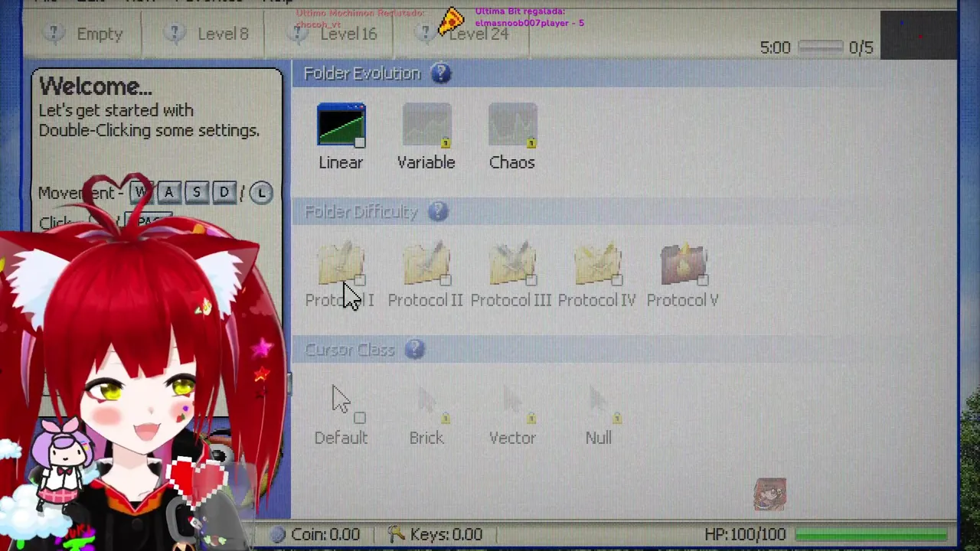Viewport: 980px width, 551px height.
Task: Click the Coin: 0.00 value
Action: point(325,534)
